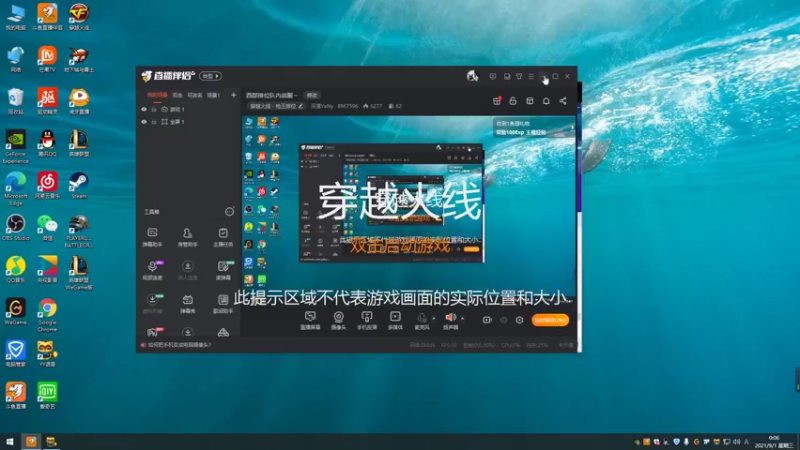Open Windows Start menu
Viewport: 800px width, 450px height.
9,442
